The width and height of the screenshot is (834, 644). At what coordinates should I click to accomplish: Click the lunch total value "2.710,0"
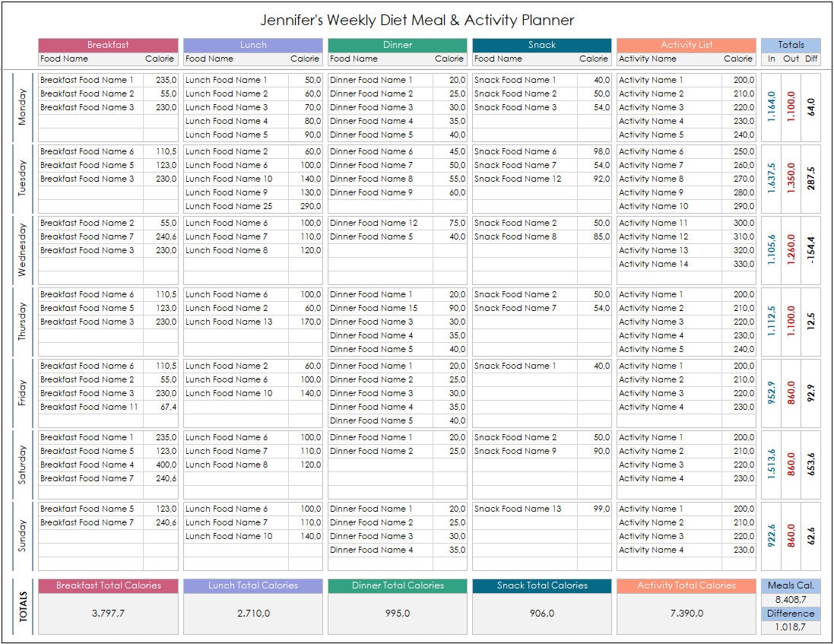(253, 613)
